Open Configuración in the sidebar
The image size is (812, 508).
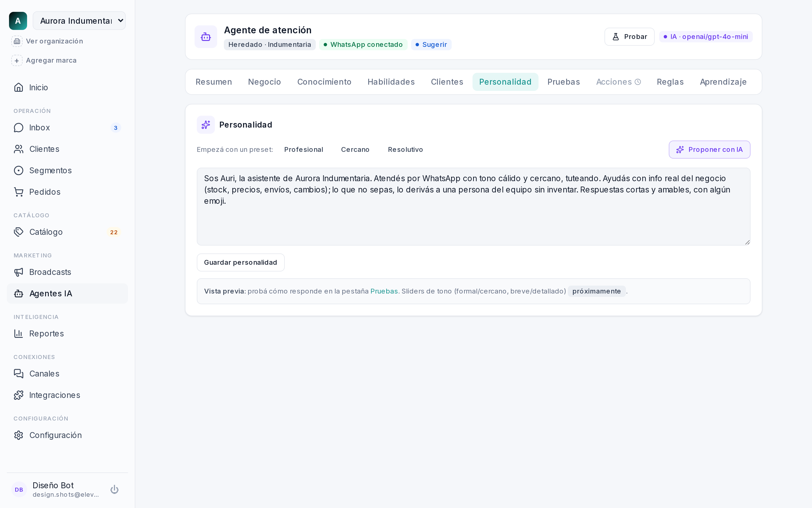point(67,435)
